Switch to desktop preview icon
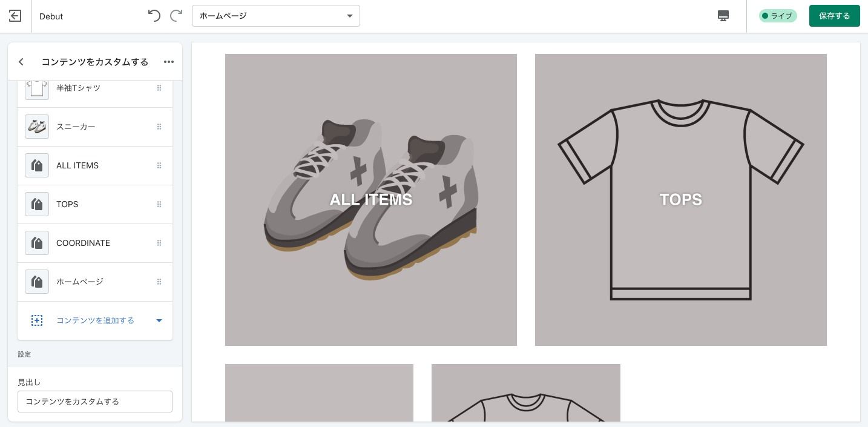Screen dimensions: 868x427 point(723,16)
